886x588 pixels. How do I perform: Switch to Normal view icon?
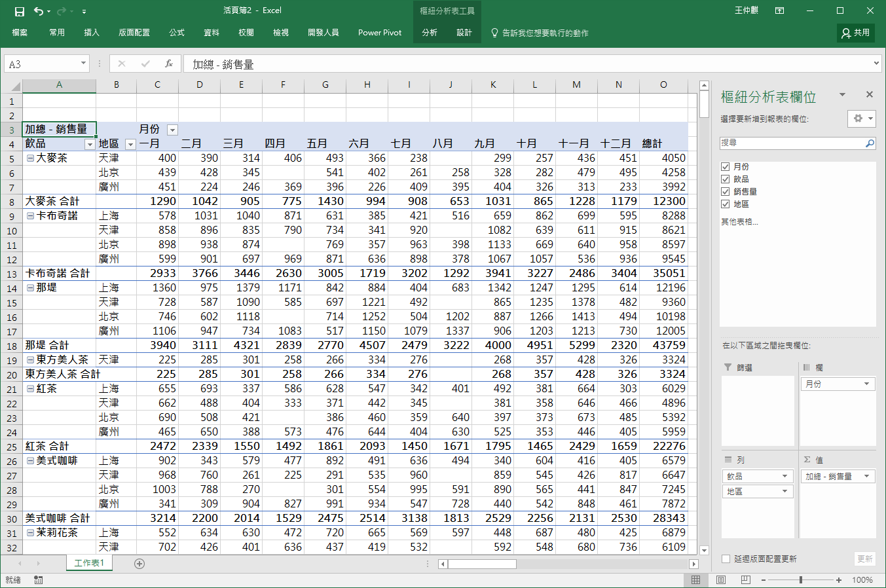click(696, 580)
